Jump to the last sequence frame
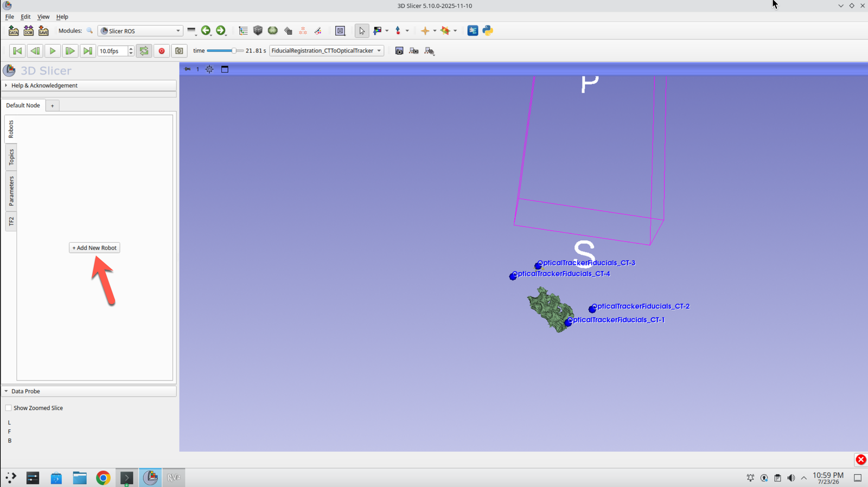Image resolution: width=868 pixels, height=487 pixels. click(87, 51)
